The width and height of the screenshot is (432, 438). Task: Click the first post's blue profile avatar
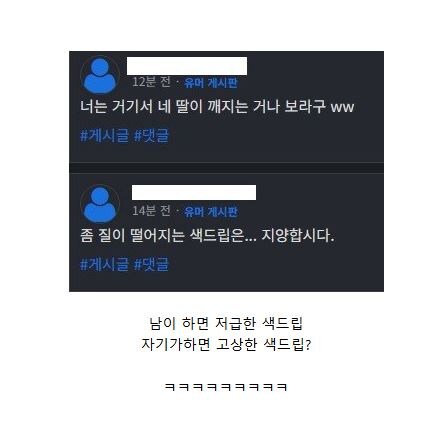100,75
